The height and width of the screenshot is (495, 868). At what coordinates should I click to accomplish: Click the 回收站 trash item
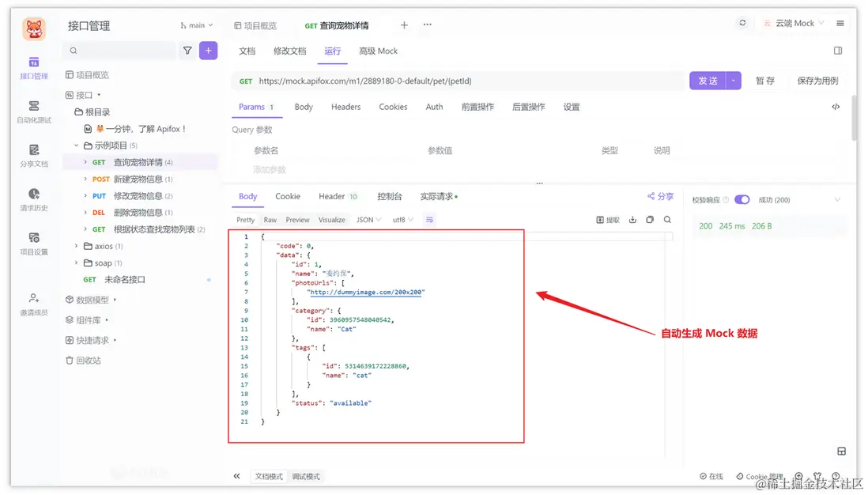click(x=83, y=361)
